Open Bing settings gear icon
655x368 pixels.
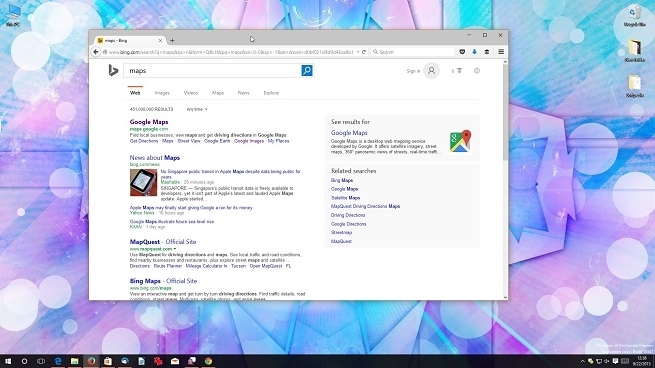click(477, 71)
